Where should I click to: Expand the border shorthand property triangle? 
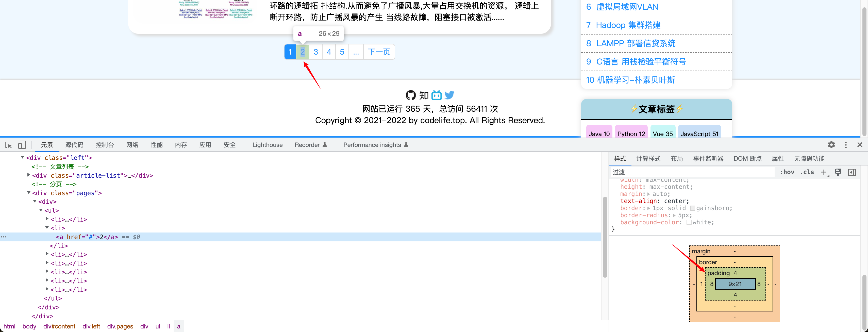[x=648, y=208]
